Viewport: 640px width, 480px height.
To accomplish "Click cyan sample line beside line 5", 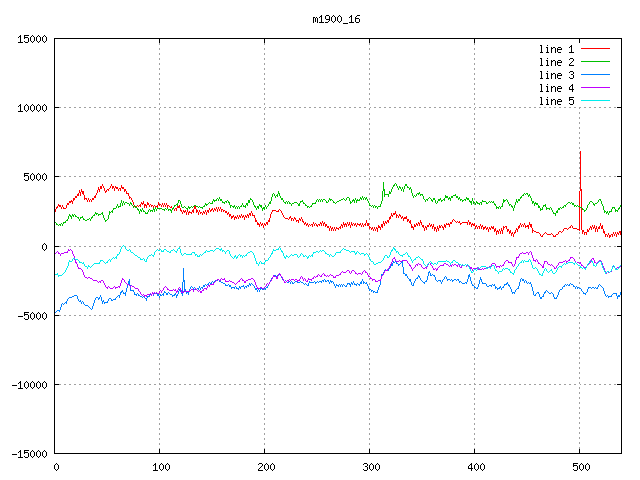I will pos(595,101).
